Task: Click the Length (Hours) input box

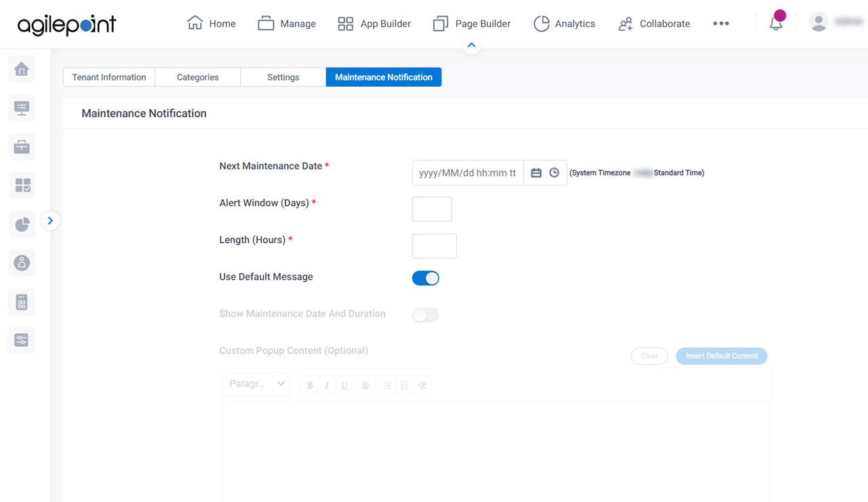Action: tap(435, 246)
